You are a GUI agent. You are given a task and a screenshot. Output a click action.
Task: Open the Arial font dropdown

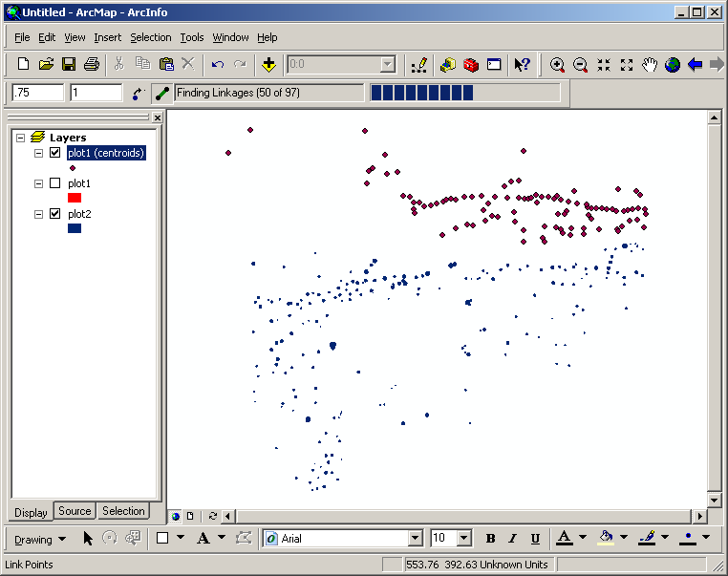click(x=415, y=539)
